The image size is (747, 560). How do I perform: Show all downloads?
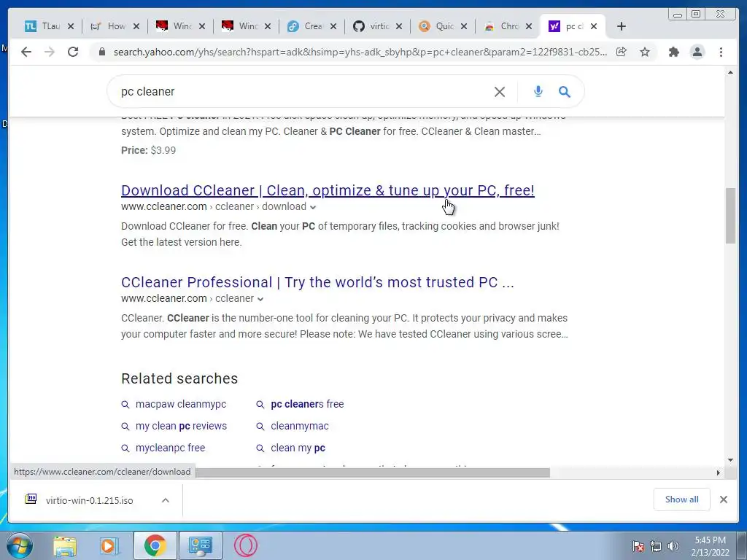(x=682, y=499)
